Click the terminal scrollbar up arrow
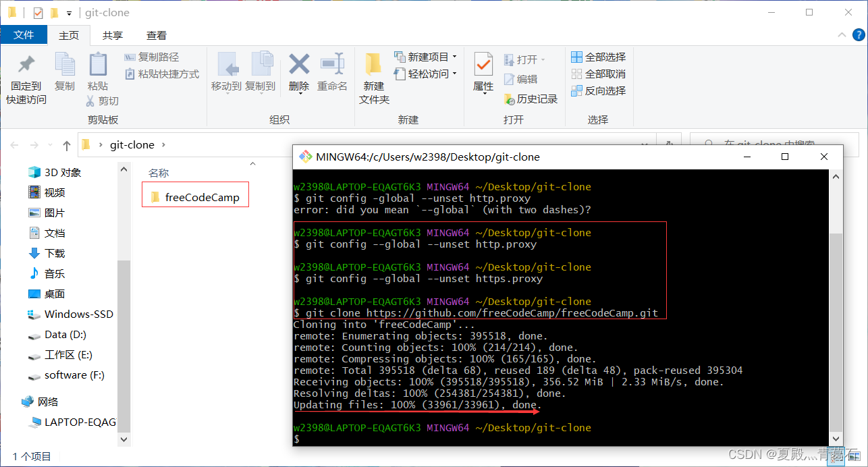 click(x=836, y=175)
